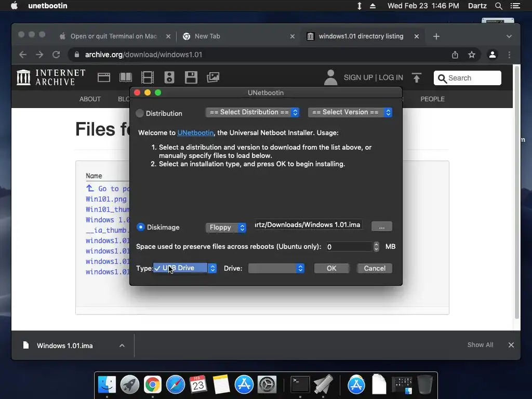Open Calendar from the Dock
This screenshot has width=532, height=399.
tap(198, 385)
